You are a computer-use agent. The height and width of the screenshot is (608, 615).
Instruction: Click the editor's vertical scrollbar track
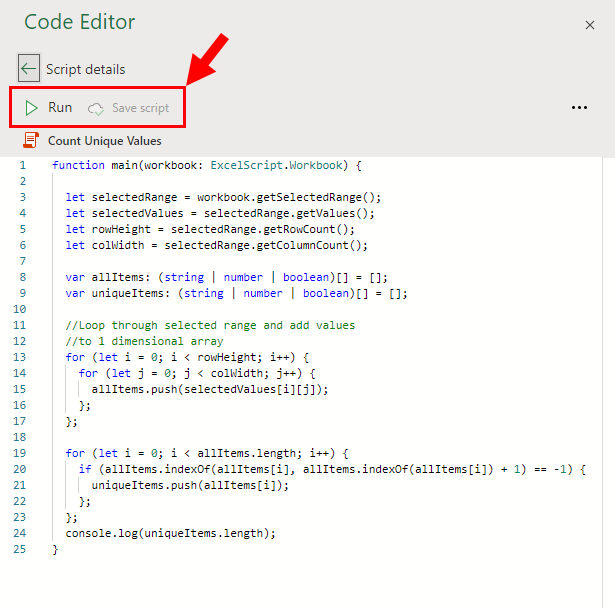coord(608,382)
